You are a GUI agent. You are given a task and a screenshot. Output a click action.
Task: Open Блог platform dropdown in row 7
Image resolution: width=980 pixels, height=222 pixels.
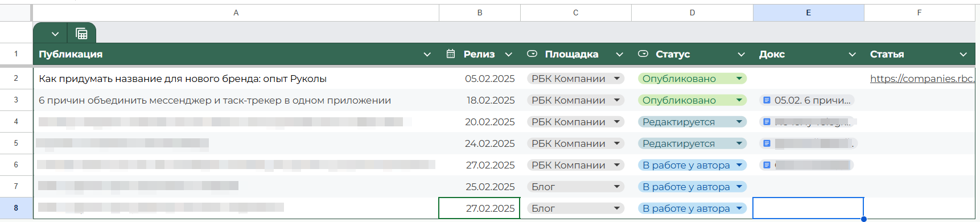tap(575, 187)
